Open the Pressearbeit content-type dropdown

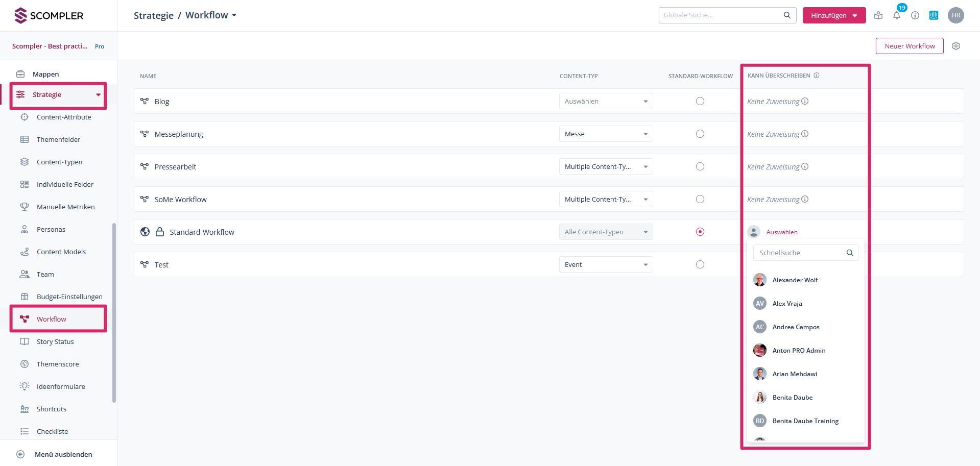606,166
